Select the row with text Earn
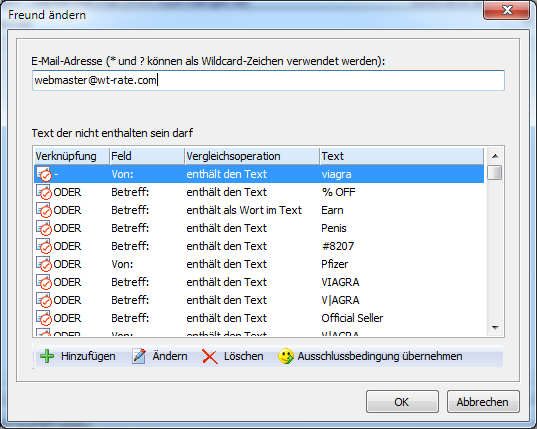This screenshot has height=429, width=537. pos(259,210)
